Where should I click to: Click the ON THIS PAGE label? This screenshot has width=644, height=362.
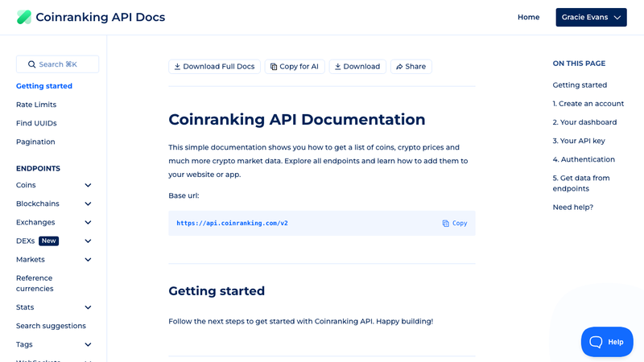tap(579, 64)
